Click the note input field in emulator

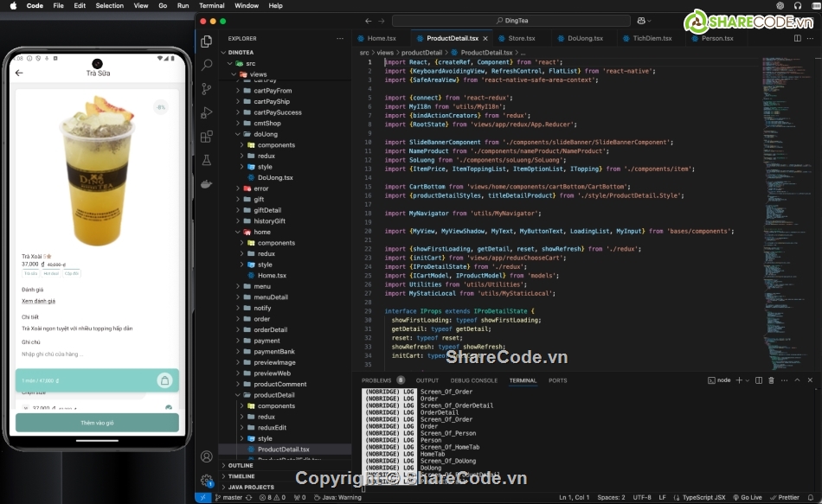pos(97,354)
